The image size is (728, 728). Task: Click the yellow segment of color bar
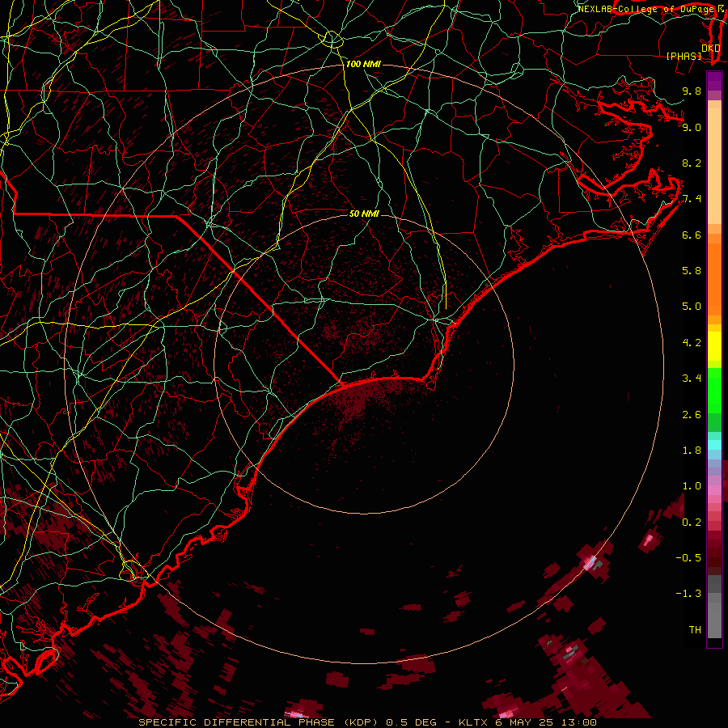714,345
